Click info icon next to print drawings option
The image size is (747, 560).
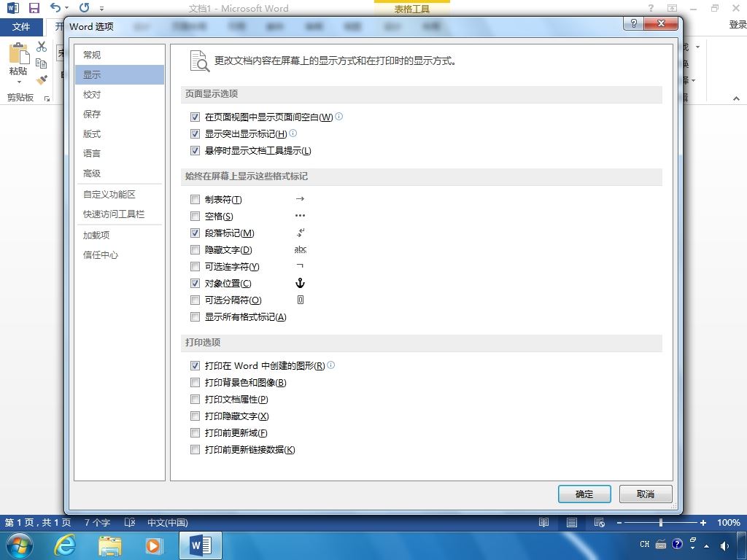(330, 365)
